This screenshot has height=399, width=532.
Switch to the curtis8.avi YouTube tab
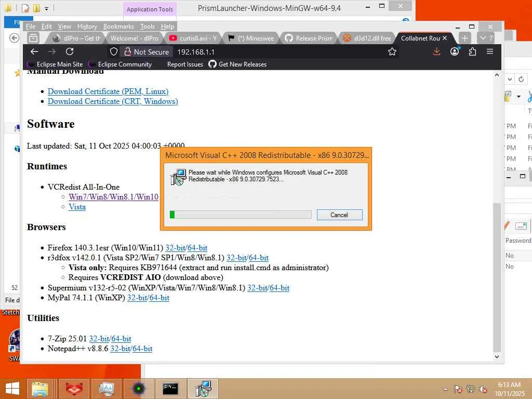193,38
